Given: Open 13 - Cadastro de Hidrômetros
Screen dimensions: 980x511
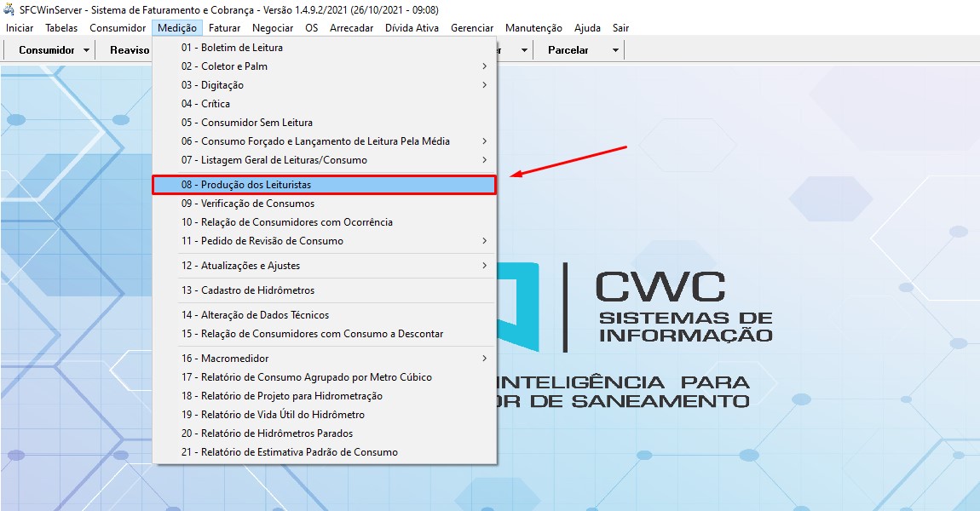Looking at the screenshot, I should point(247,290).
